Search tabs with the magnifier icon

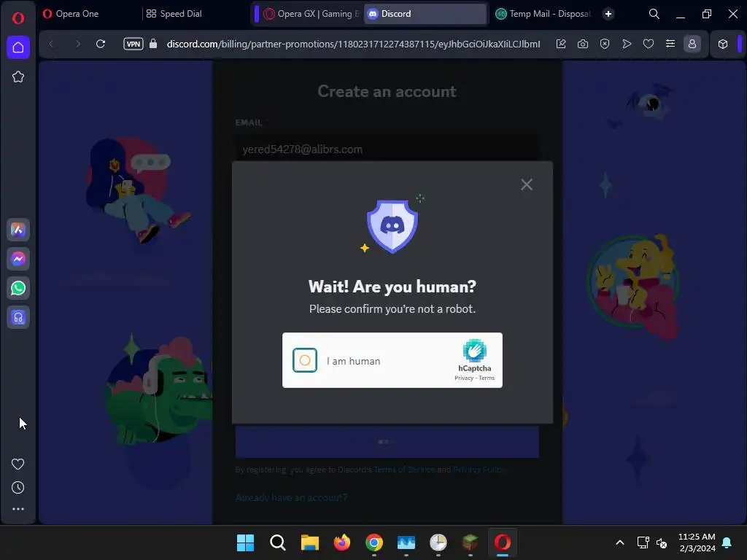tap(654, 14)
